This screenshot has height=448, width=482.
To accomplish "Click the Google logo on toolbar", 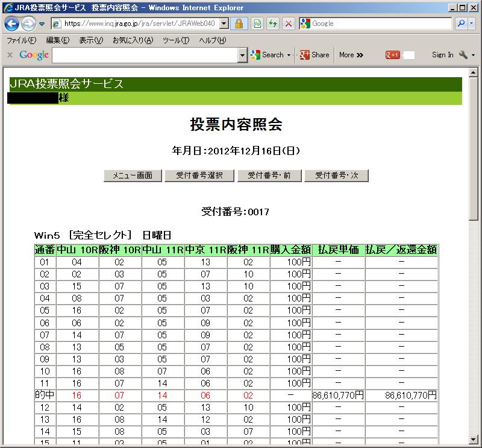I will (34, 55).
